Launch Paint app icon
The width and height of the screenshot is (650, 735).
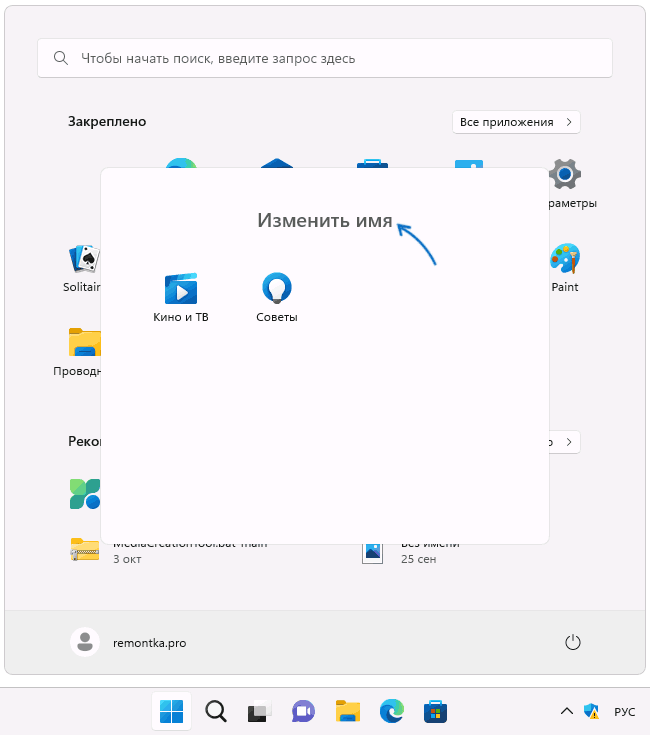[565, 259]
